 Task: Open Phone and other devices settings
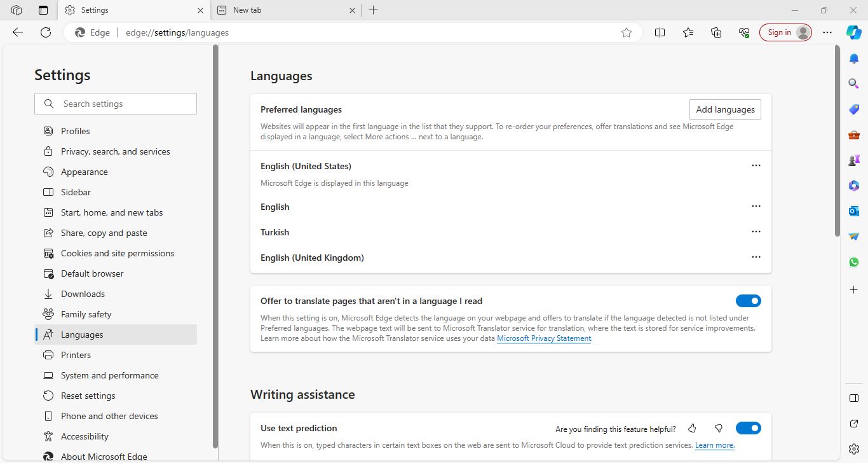coord(116,416)
